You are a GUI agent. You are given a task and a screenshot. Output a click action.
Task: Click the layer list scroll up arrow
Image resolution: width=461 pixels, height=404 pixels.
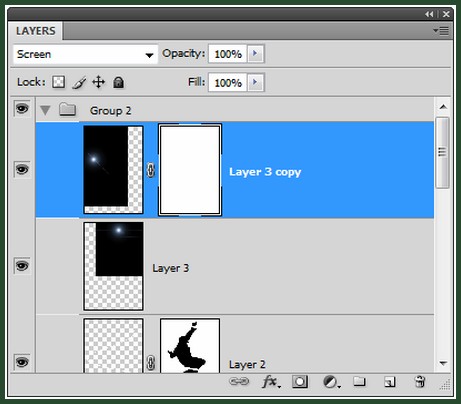(443, 107)
